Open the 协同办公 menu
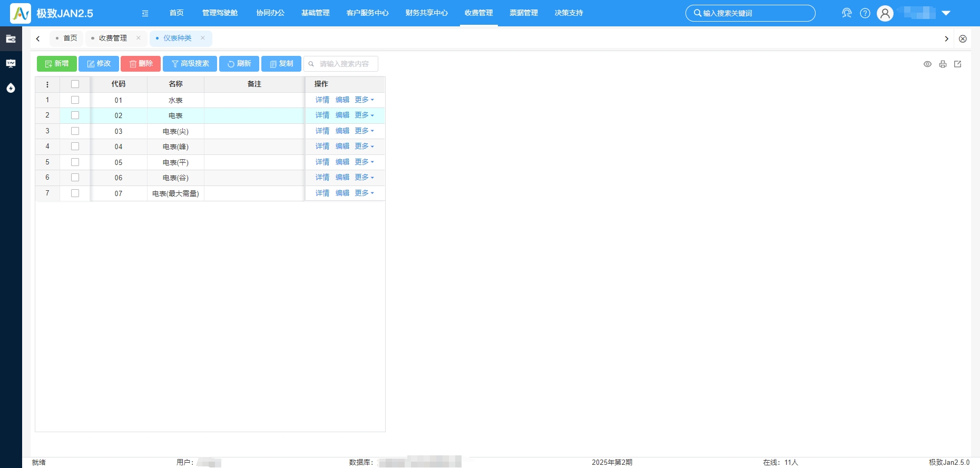 pos(270,13)
